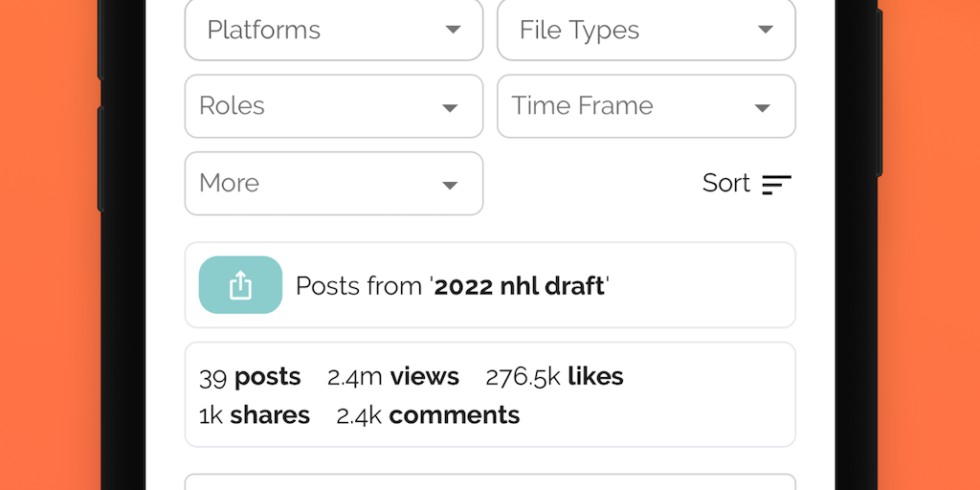Screen dimensions: 980x490
Task: Select the Time Frame filter label
Action: click(x=582, y=106)
